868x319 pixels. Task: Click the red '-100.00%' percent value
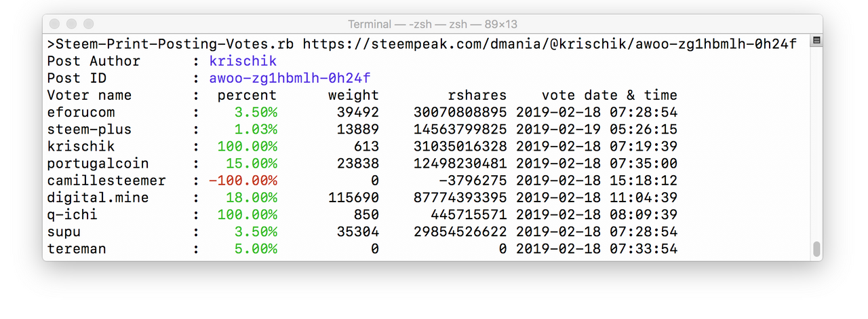pos(243,181)
